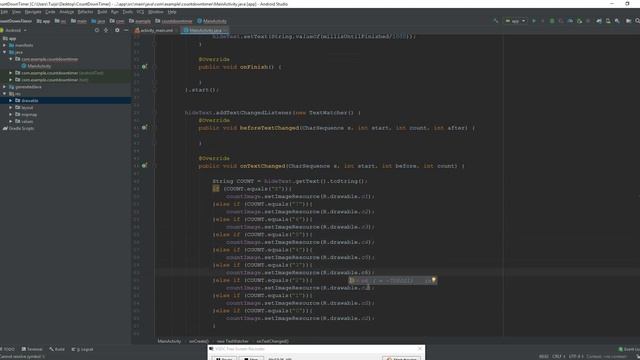Click the CRLF line separator status entry
The image size is (640, 360).
click(557, 356)
